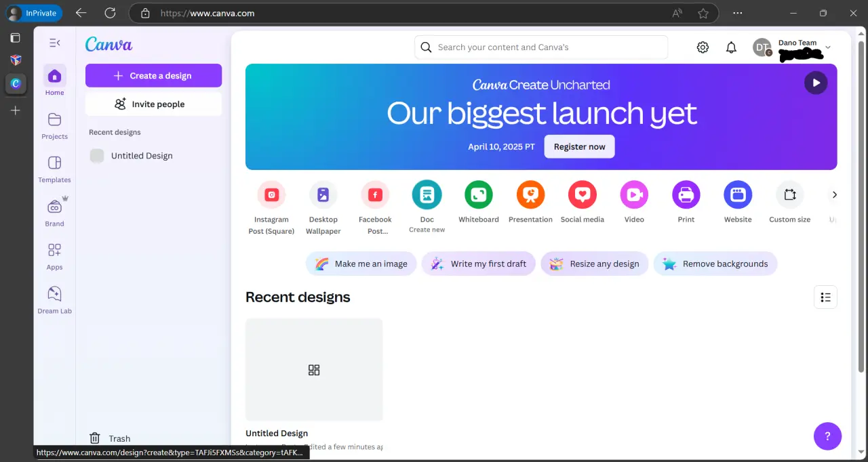
Task: Switch recent designs to list view
Action: click(825, 297)
